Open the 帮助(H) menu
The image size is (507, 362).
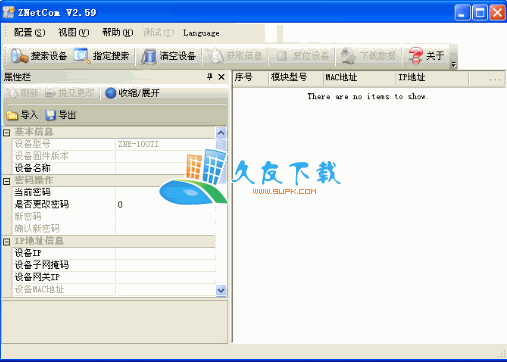pos(117,33)
